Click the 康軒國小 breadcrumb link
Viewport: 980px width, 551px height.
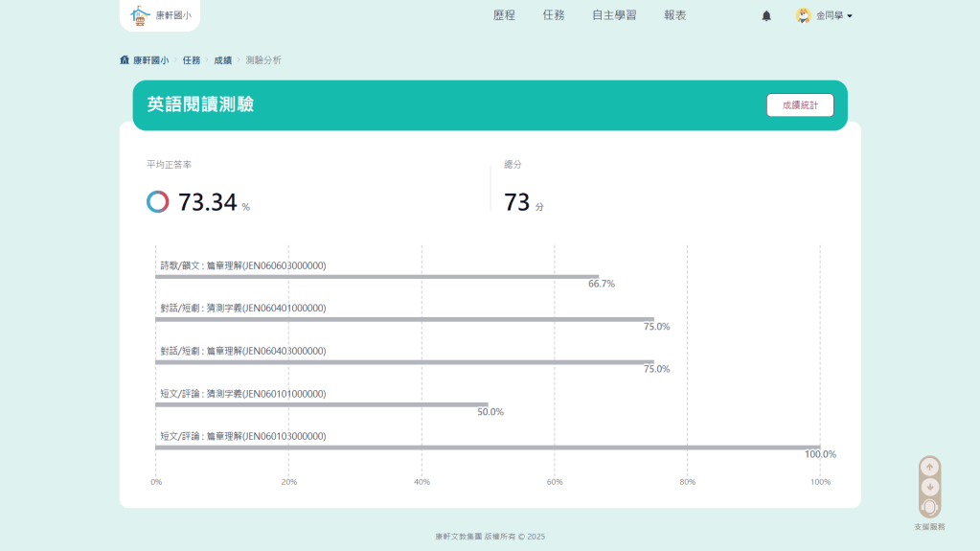point(150,60)
